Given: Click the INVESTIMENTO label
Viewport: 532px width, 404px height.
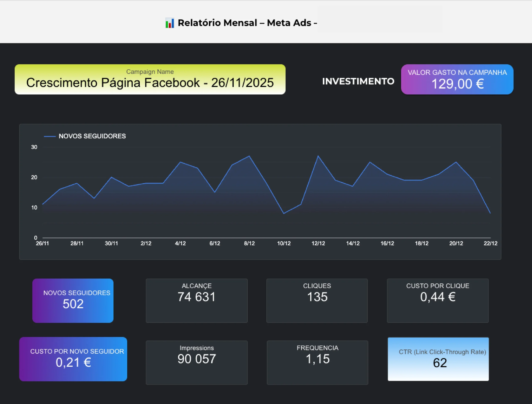Looking at the screenshot, I should (358, 81).
